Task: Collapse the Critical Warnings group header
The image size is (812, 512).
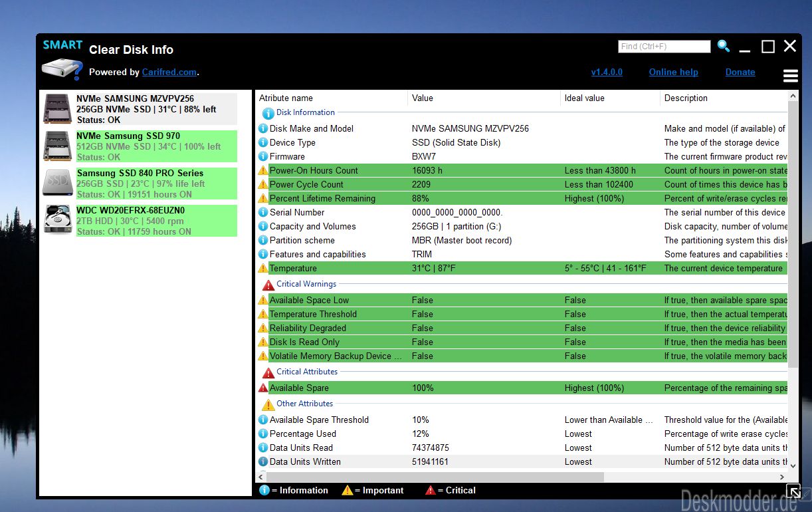Action: 306,284
